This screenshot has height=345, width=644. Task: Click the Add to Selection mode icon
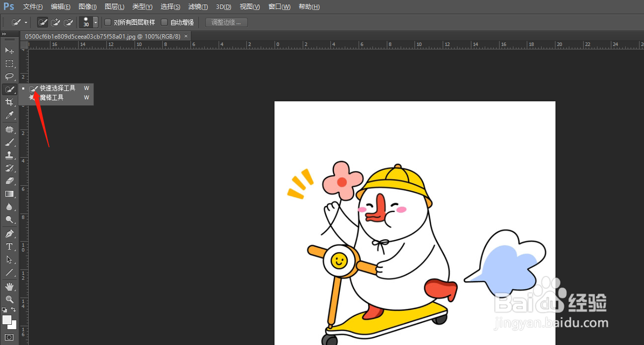[56, 22]
